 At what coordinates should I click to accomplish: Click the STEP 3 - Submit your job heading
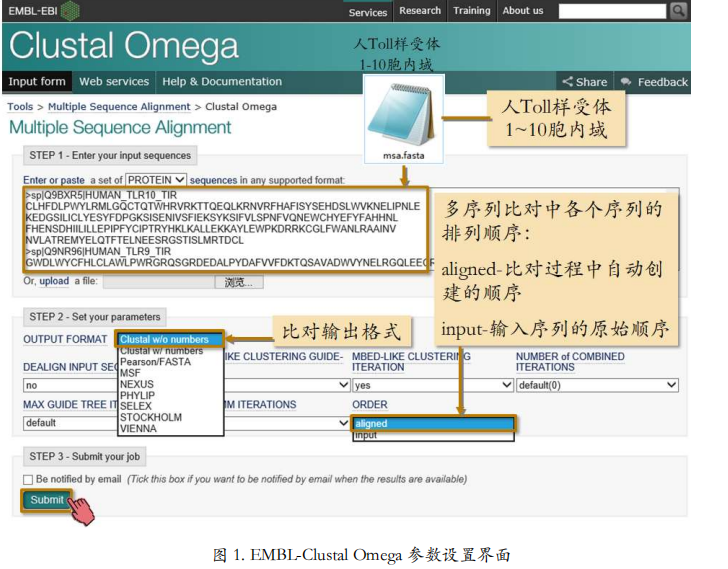pos(84,457)
